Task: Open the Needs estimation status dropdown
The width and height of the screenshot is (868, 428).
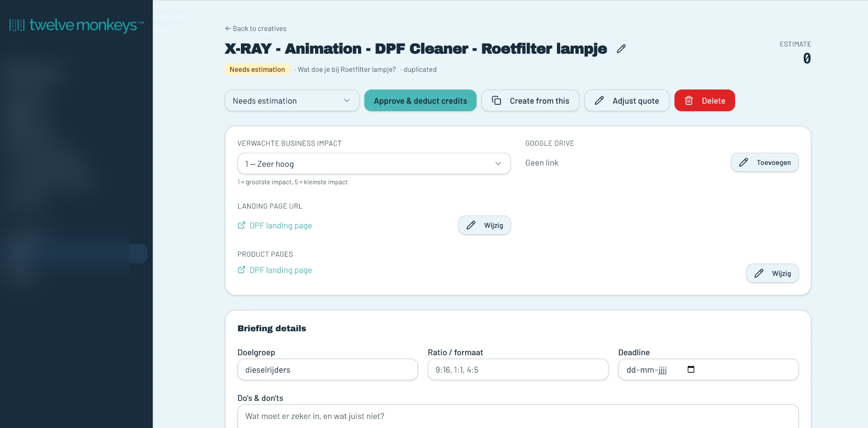Action: 292,100
